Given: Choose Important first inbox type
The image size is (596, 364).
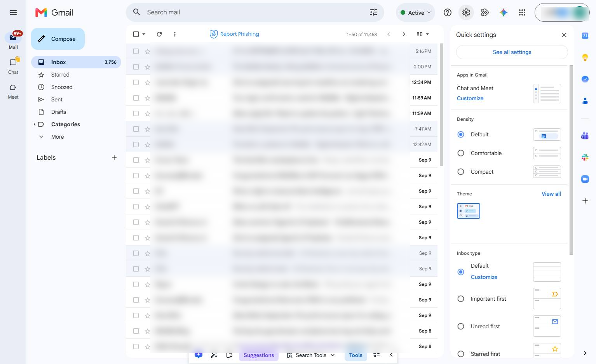Looking at the screenshot, I should click(461, 299).
